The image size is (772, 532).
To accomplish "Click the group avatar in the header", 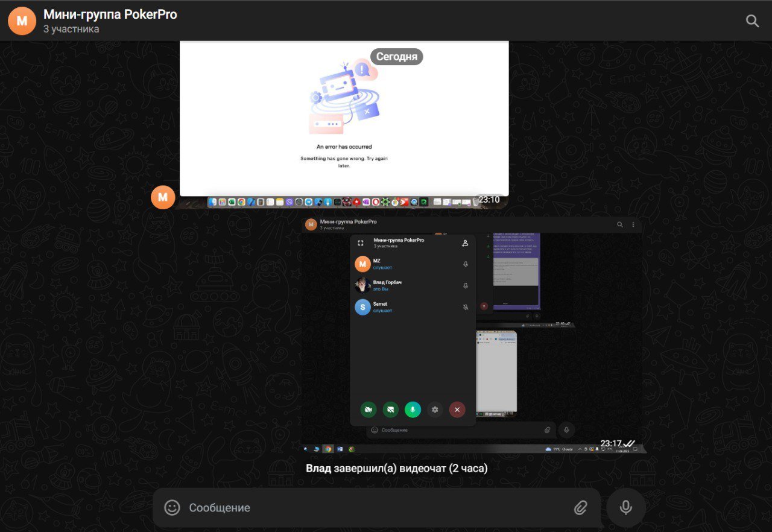I will point(22,21).
